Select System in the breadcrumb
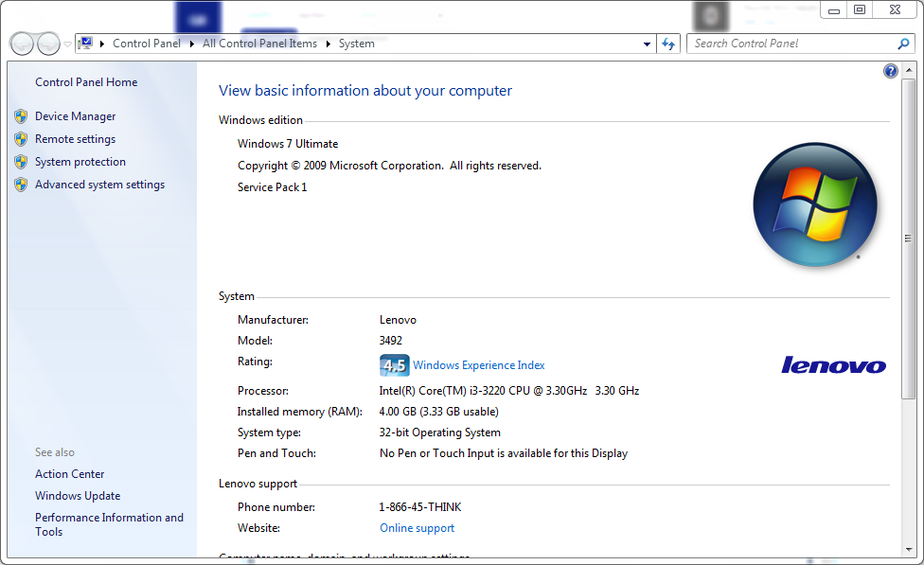Screen dimensions: 924x565 pos(357,44)
